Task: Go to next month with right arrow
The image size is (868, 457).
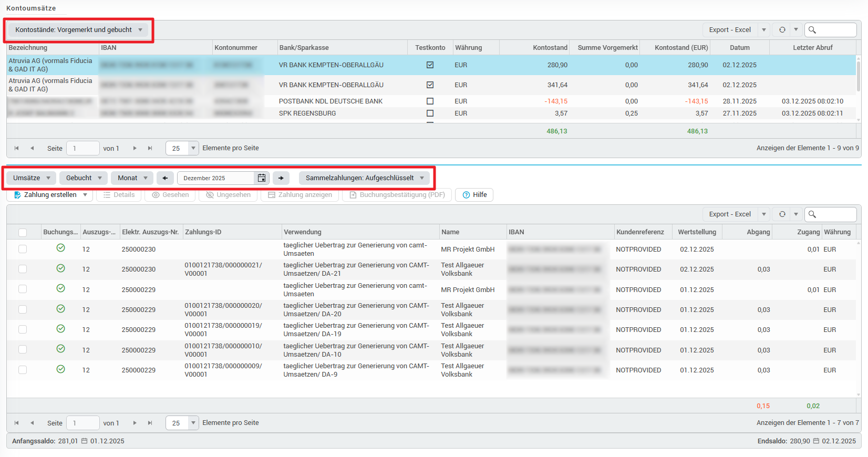Action: [x=281, y=178]
